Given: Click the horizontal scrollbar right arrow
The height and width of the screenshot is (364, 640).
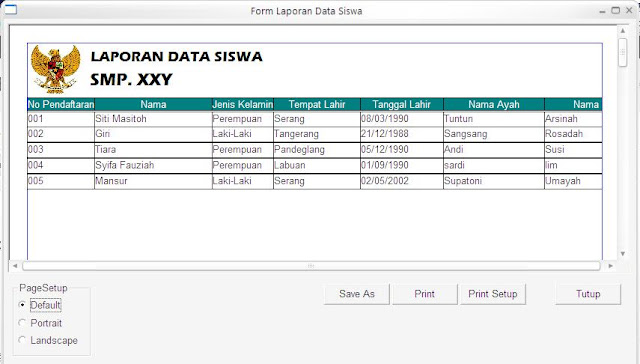Looking at the screenshot, I should pos(611,266).
